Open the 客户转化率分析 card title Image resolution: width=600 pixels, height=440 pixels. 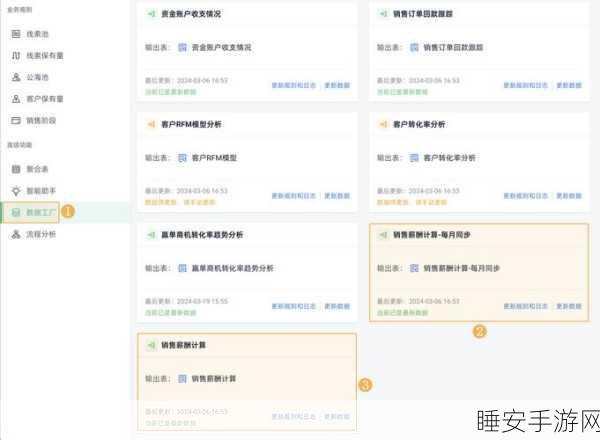pos(419,124)
